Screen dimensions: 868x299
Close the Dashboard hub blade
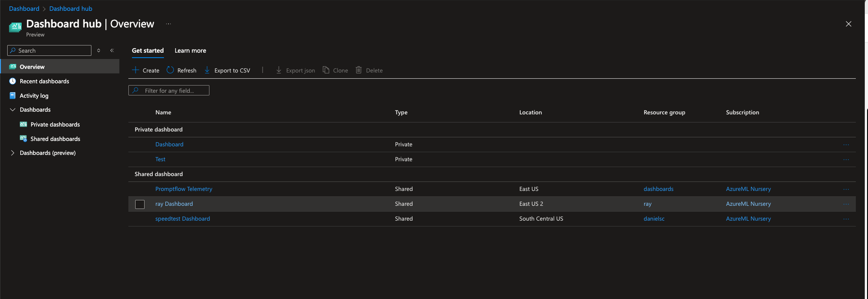click(848, 24)
